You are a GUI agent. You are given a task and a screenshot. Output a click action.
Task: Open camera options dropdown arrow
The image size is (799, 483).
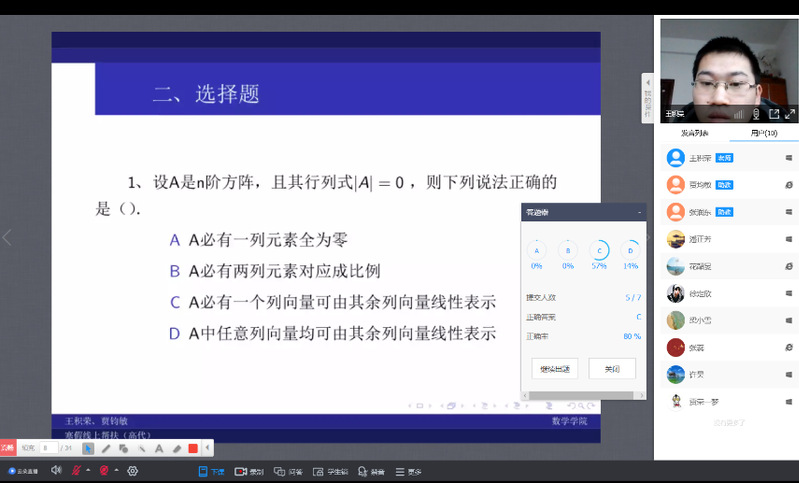pyautogui.click(x=116, y=471)
